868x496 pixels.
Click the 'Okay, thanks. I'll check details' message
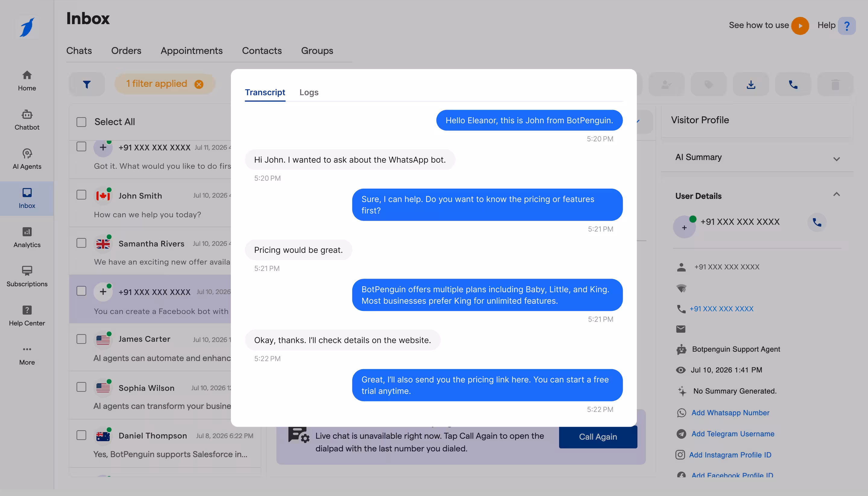coord(342,340)
